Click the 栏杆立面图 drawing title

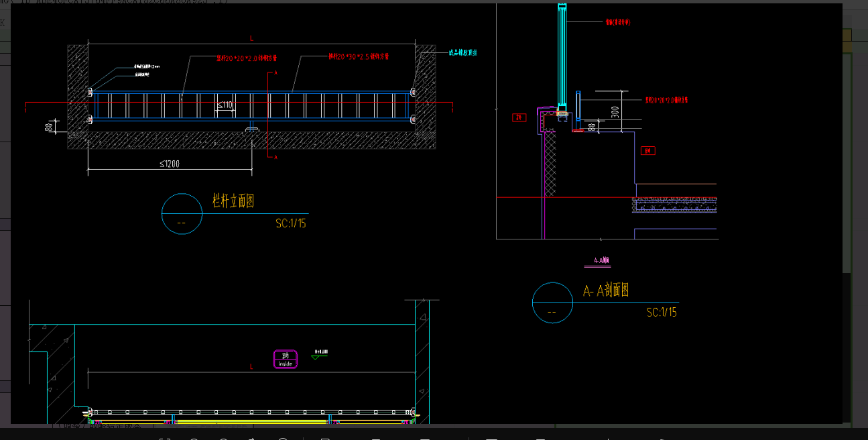click(x=233, y=201)
